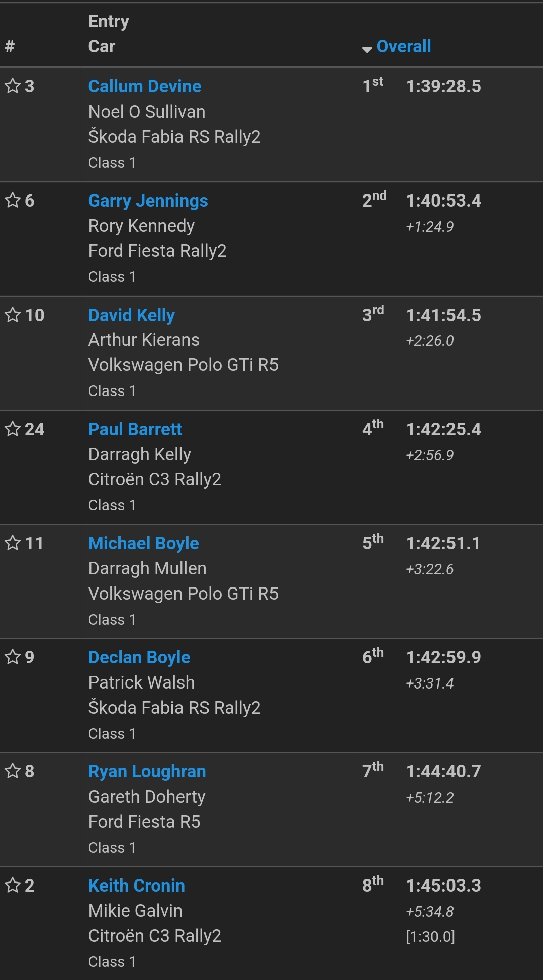
Task: Click star icon beside Declan Boyle
Action: coord(13,657)
